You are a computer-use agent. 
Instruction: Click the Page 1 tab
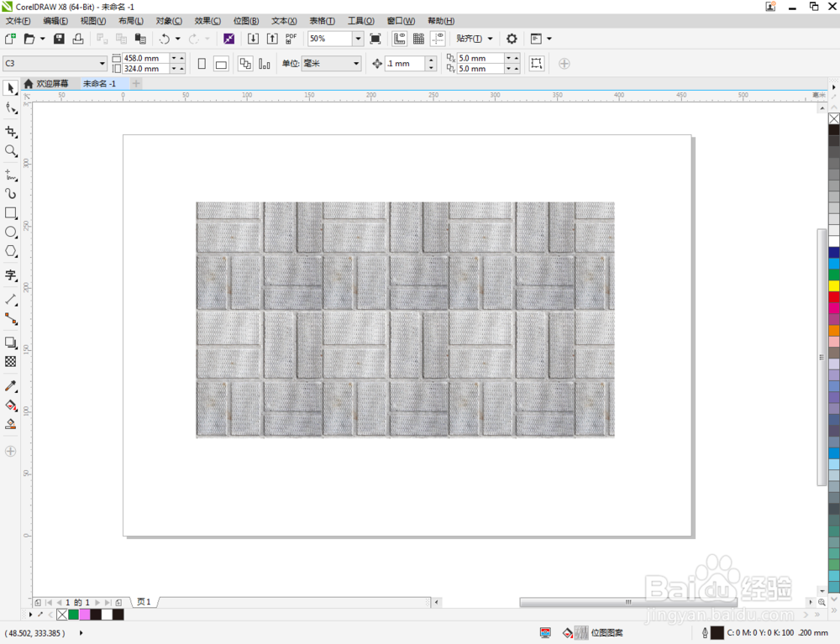coord(144,602)
